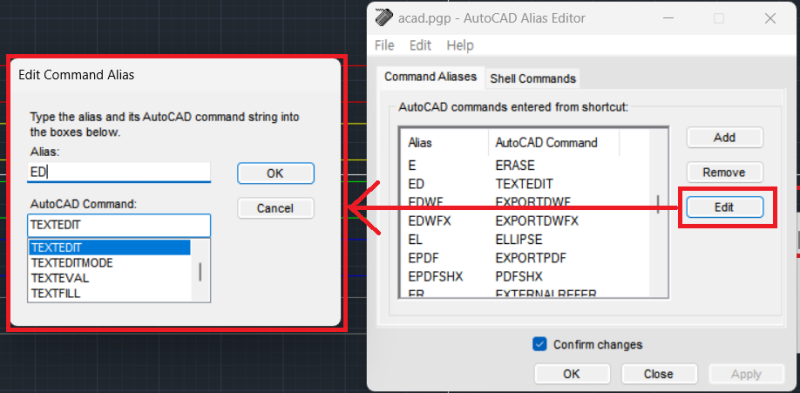Switch to the Shell Commands tab
The image size is (800, 393).
[x=533, y=79]
